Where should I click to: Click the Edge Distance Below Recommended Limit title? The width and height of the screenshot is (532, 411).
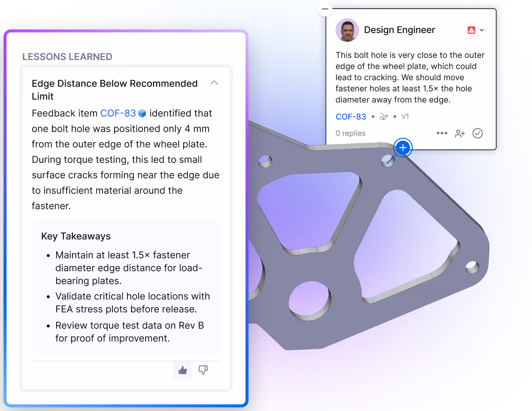pos(115,90)
